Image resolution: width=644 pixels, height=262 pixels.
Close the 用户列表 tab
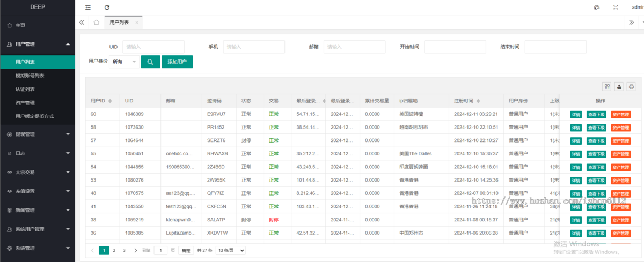coord(137,23)
